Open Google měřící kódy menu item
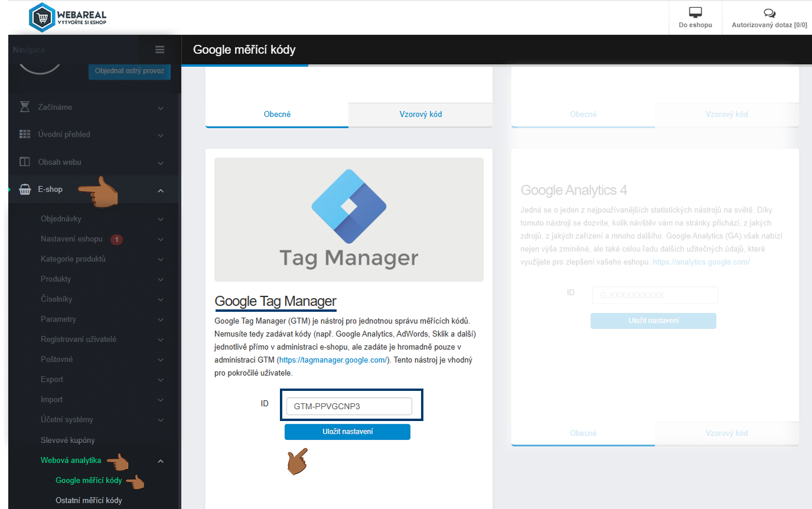 coord(89,480)
